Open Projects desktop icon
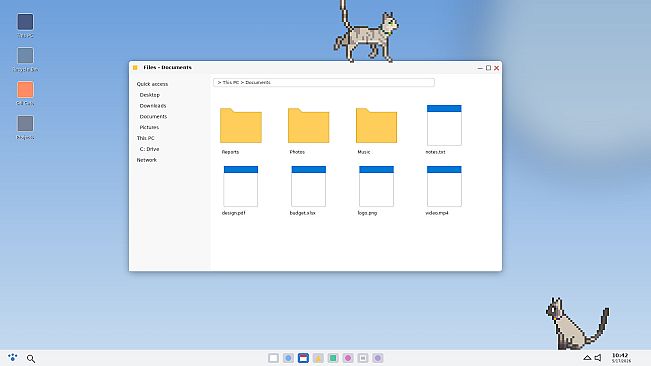Screen dimensions: 651x366 click(x=25, y=124)
